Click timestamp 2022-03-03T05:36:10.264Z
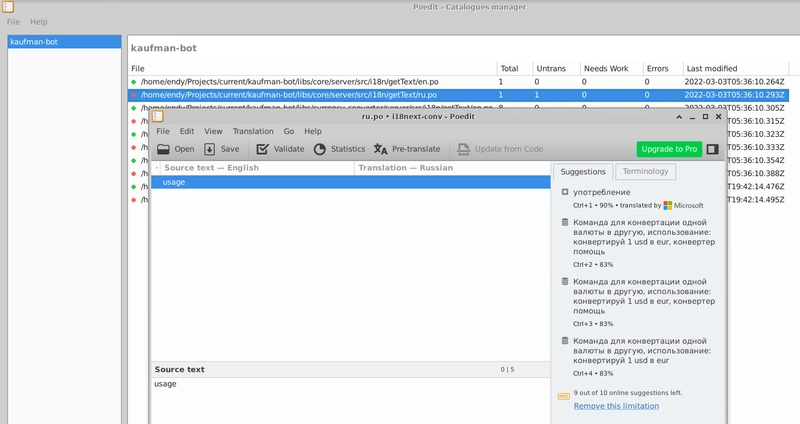Image resolution: width=800 pixels, height=424 pixels. 734,82
